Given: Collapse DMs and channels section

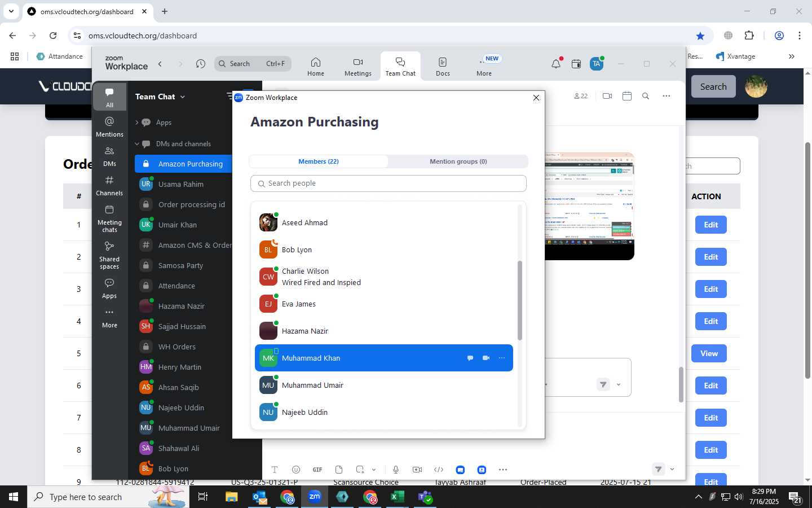Looking at the screenshot, I should (x=137, y=144).
